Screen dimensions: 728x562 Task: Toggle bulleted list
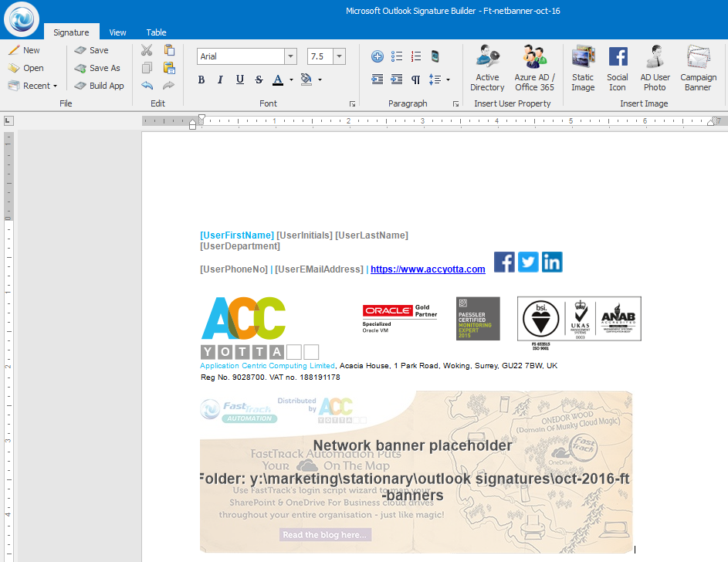[x=397, y=56]
